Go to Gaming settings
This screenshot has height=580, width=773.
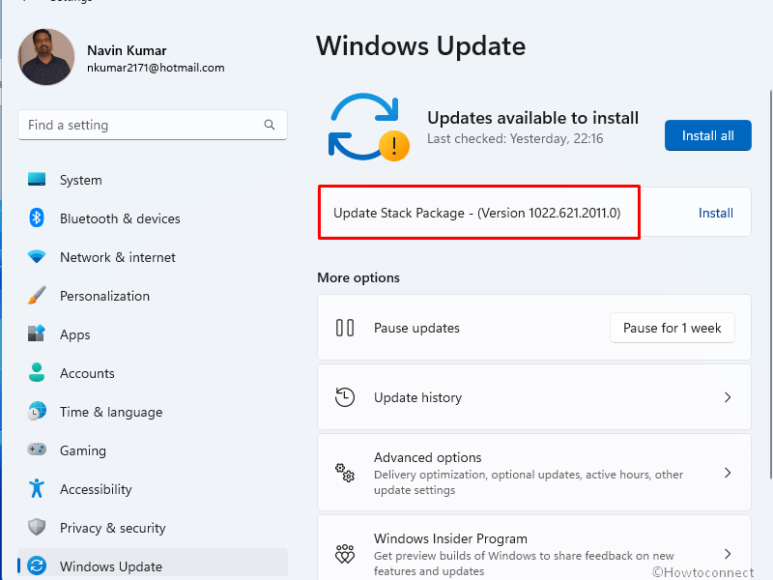pos(153,450)
